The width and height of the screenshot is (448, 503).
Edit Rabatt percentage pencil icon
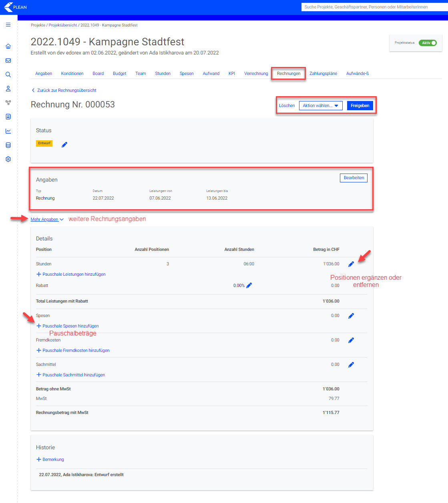[249, 285]
